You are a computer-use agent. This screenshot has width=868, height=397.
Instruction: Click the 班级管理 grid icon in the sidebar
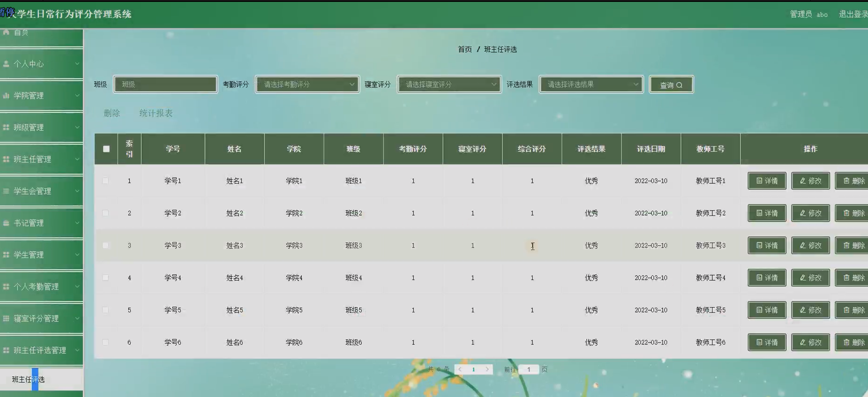(x=6, y=127)
